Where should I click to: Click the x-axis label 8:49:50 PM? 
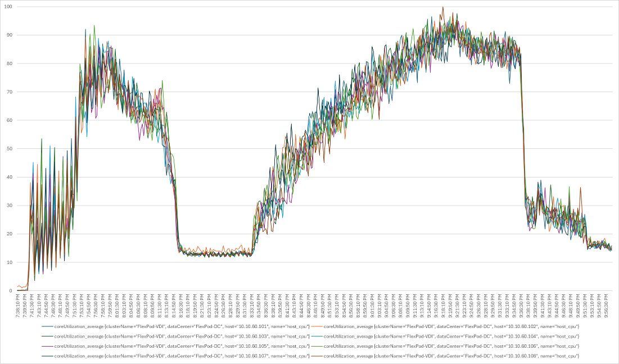(322, 304)
